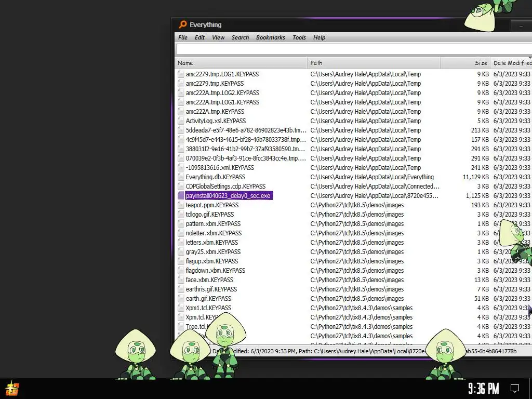The height and width of the screenshot is (399, 532).
Task: Click the 11,129 KB size value
Action: [x=476, y=177]
